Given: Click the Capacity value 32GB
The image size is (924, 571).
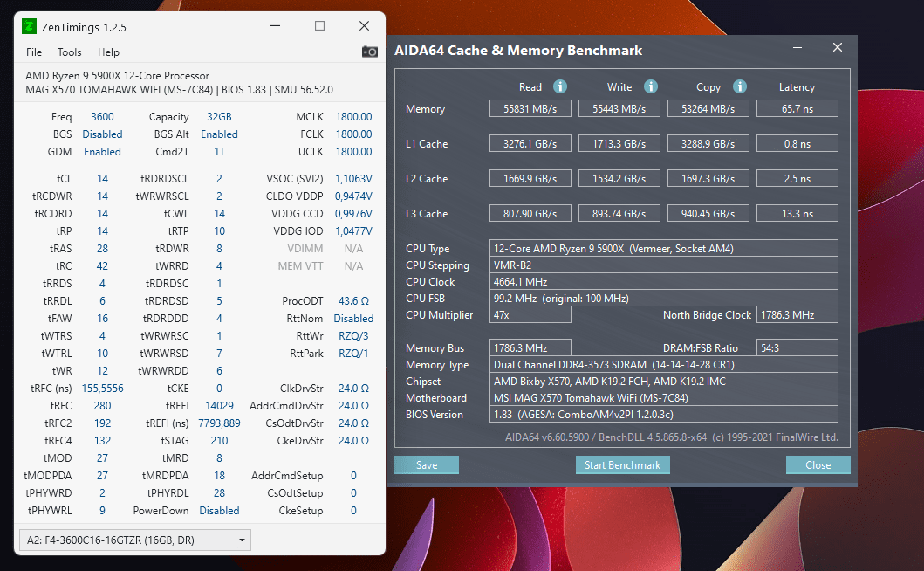Looking at the screenshot, I should [x=219, y=117].
